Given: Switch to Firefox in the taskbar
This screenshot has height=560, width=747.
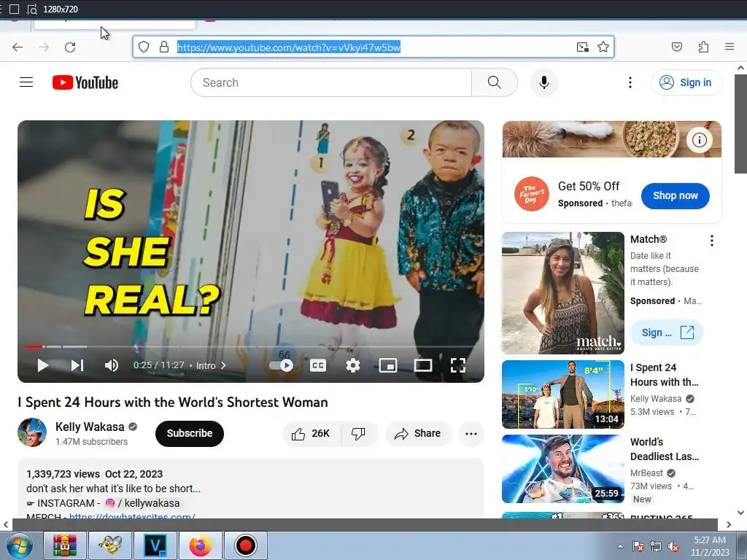Looking at the screenshot, I should [x=200, y=545].
